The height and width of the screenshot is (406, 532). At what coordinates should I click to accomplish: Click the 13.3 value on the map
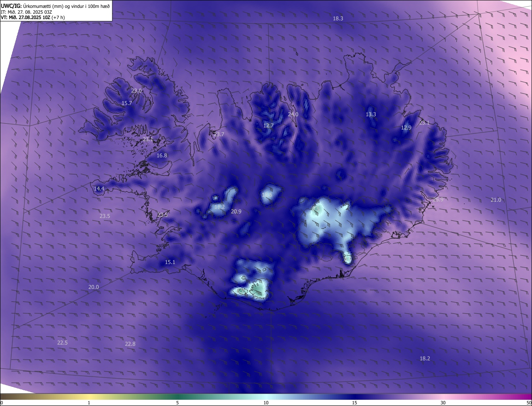tap(371, 115)
